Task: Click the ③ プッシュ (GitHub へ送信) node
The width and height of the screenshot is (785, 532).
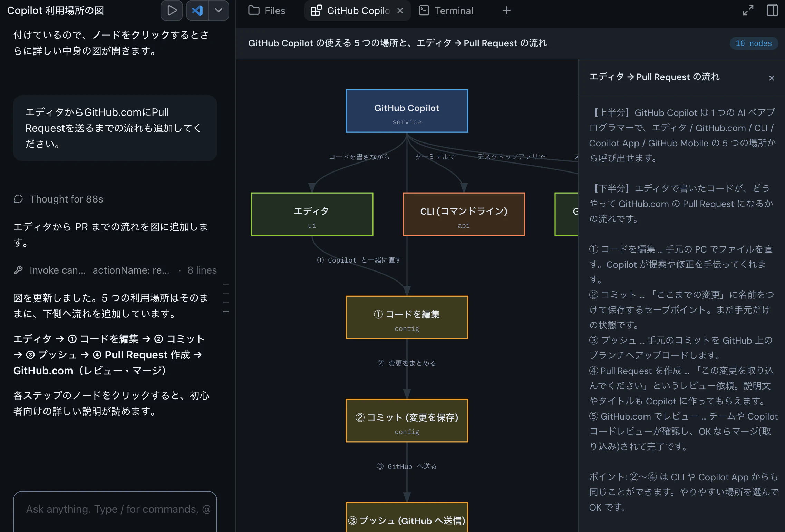Action: (407, 517)
